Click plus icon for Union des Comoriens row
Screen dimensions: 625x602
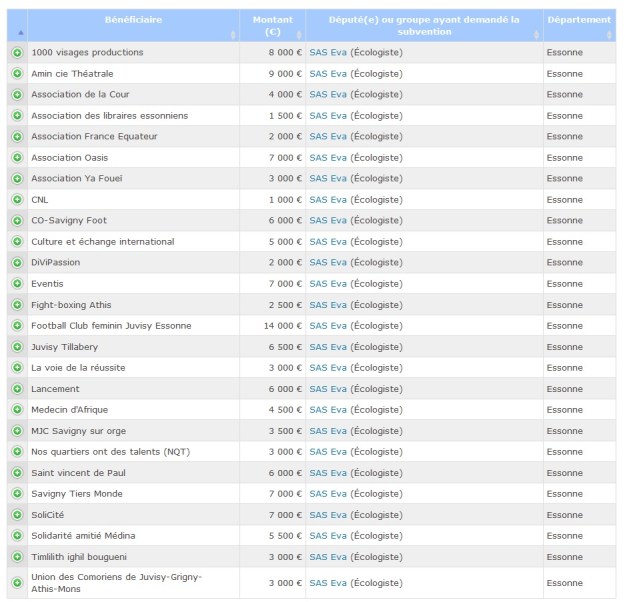coord(17,582)
